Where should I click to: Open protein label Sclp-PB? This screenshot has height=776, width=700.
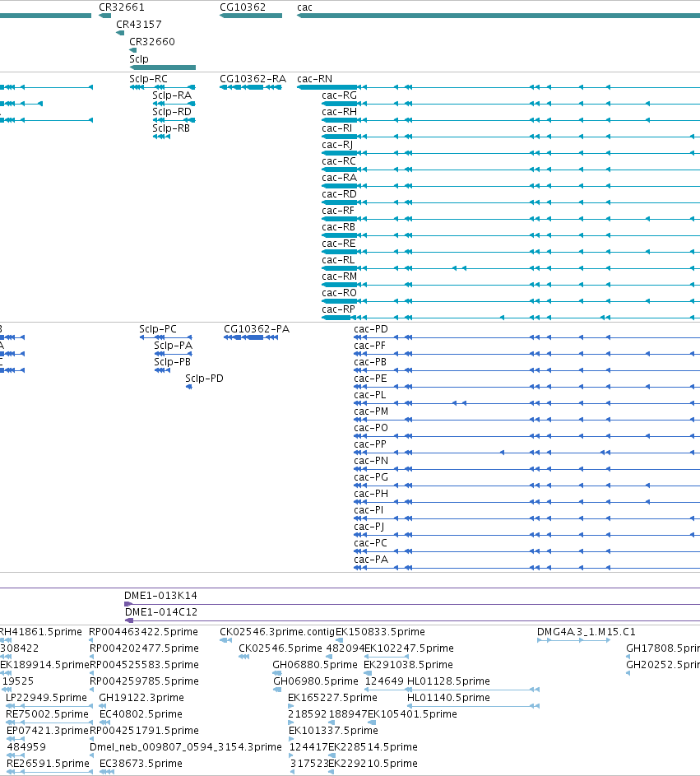tap(172, 362)
